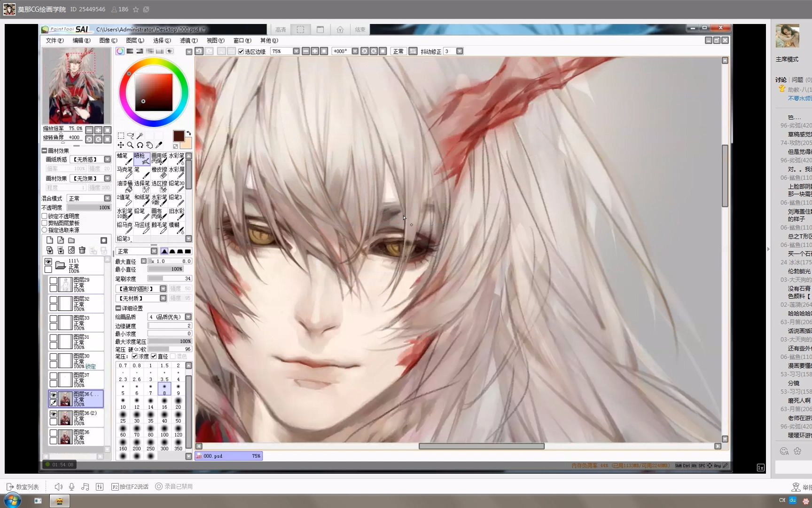The height and width of the screenshot is (508, 812).
Task: Open the 混合模式 blend mode dropdown
Action: pyautogui.click(x=108, y=198)
